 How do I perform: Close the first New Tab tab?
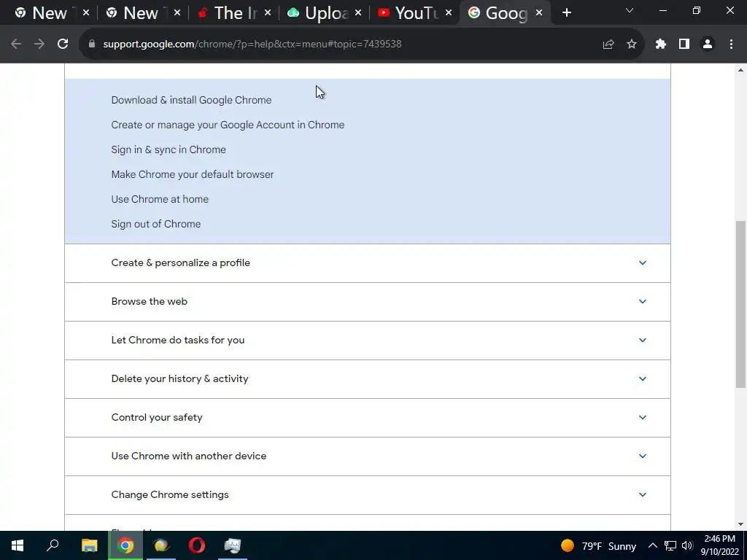[86, 13]
